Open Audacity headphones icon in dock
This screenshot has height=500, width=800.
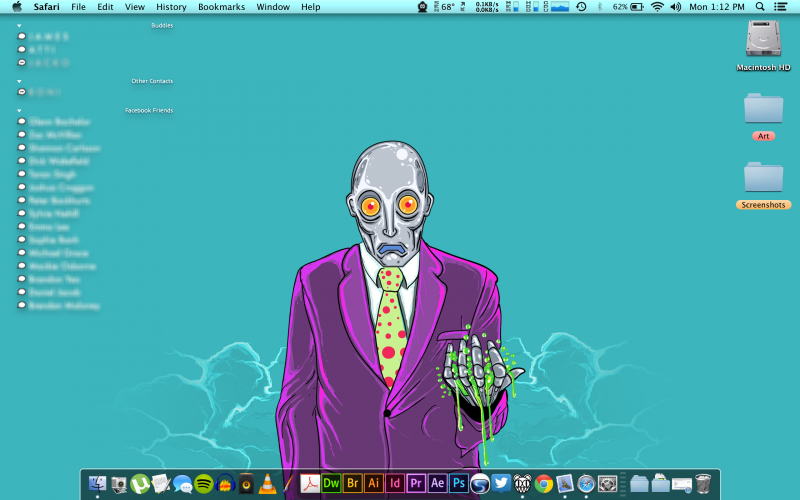click(x=225, y=483)
